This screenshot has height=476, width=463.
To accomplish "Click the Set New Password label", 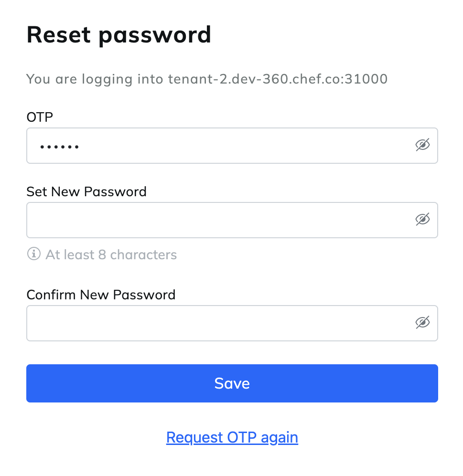I will (86, 191).
